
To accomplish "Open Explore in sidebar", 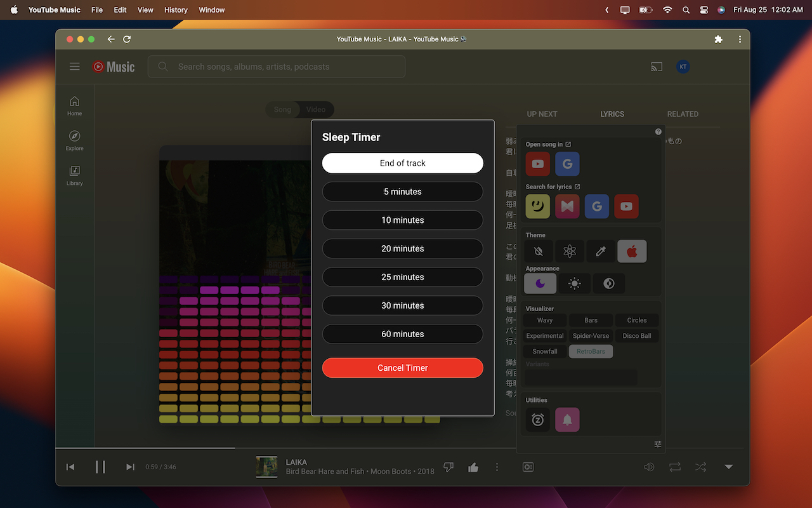I will 75,141.
